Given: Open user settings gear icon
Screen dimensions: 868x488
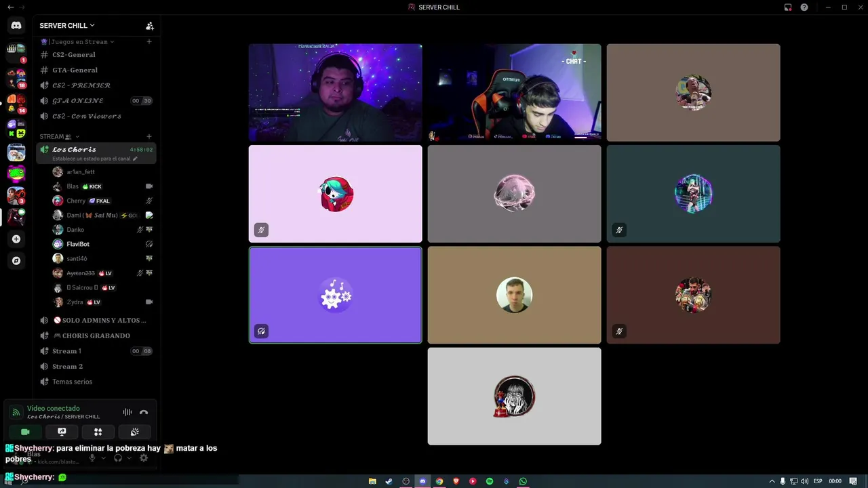Looking at the screenshot, I should point(144,458).
